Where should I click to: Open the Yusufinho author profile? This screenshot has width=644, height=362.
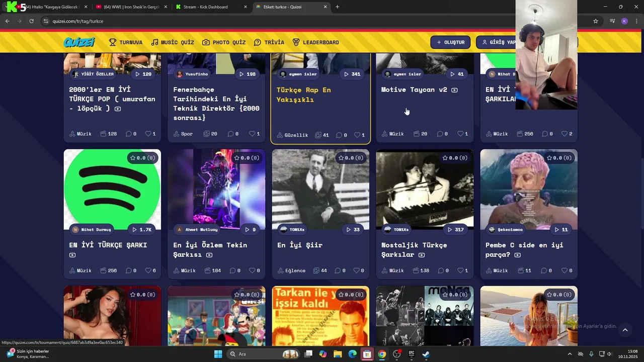coord(192,74)
